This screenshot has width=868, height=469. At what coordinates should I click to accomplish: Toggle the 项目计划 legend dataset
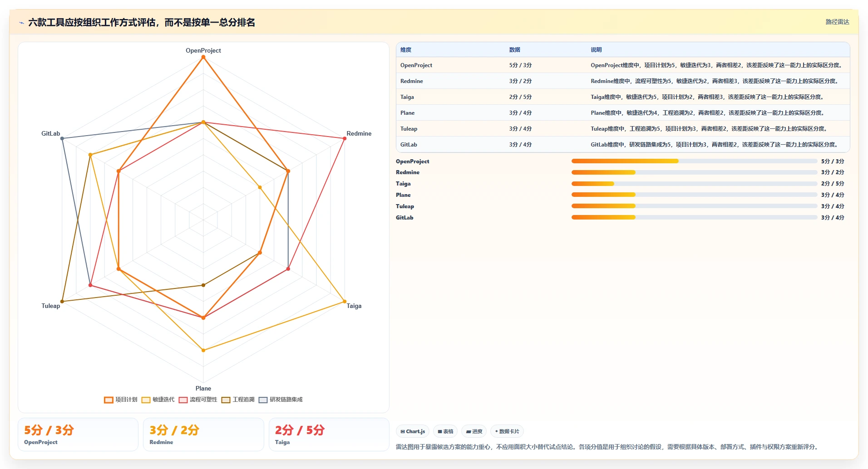[121, 400]
